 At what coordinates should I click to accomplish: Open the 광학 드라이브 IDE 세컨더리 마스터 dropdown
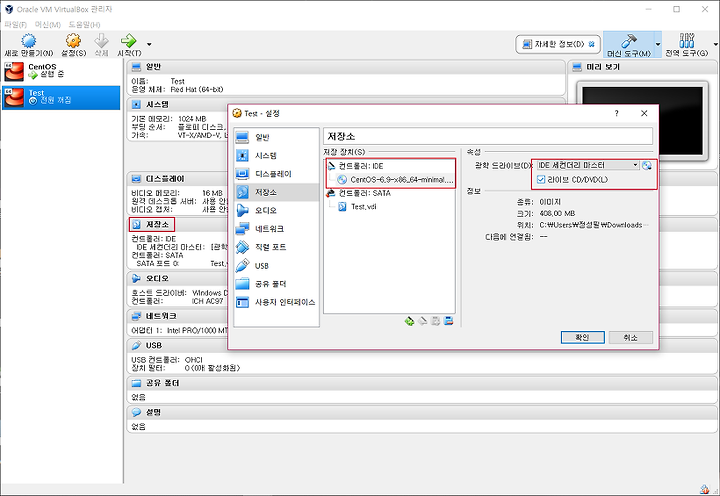(588, 165)
